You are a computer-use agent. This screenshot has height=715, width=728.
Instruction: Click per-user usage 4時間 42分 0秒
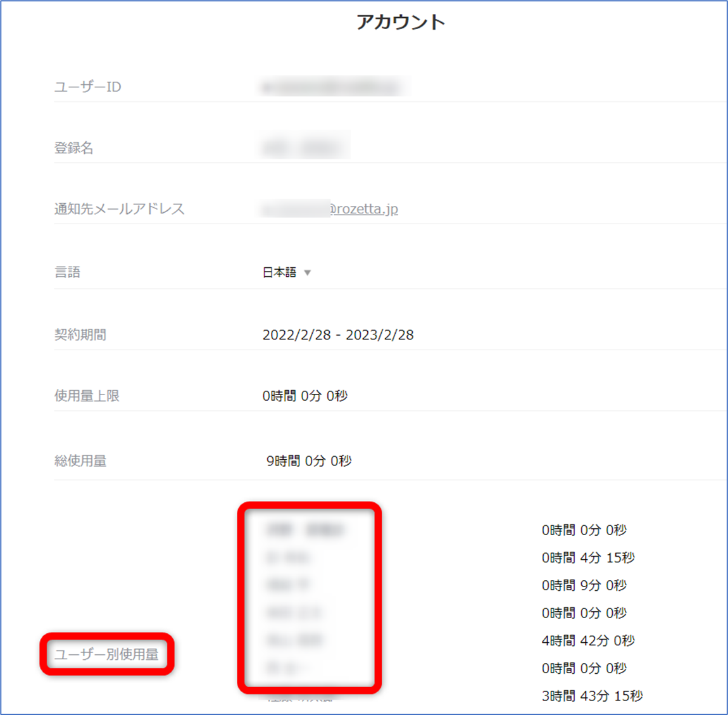point(588,641)
